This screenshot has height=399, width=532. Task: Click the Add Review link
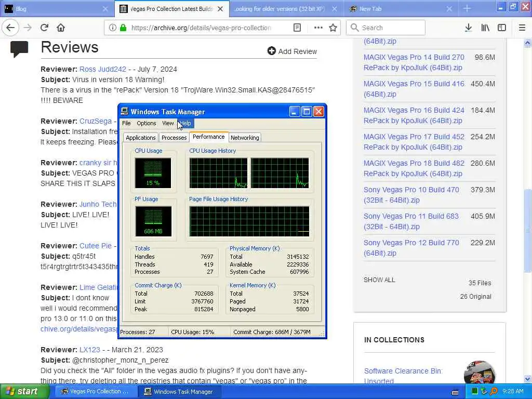tap(292, 51)
